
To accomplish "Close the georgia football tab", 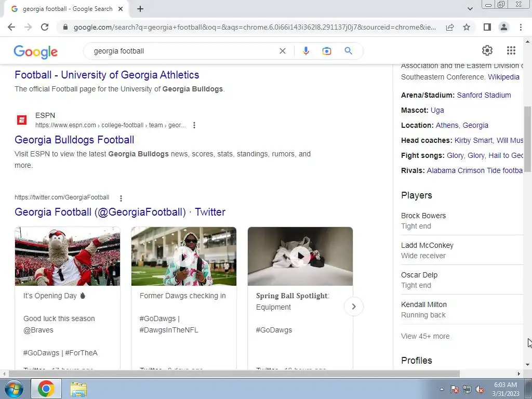I will (x=121, y=9).
